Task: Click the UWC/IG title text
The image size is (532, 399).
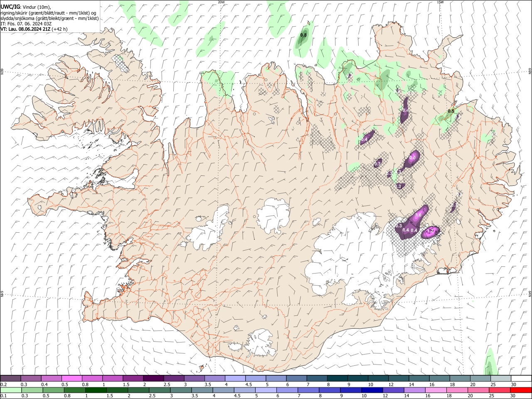Action: [x=10, y=7]
